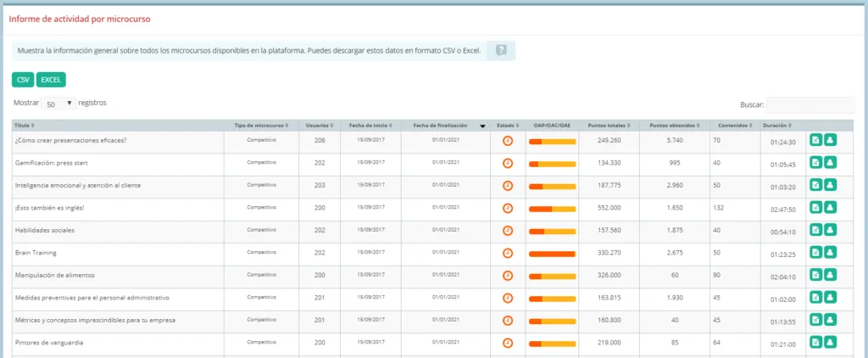The height and width of the screenshot is (358, 868).
Task: Open users icon for Medidas preventivas row
Action: point(830,297)
